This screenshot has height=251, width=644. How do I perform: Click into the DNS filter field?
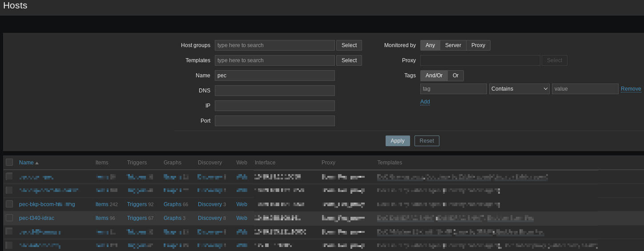(274, 91)
